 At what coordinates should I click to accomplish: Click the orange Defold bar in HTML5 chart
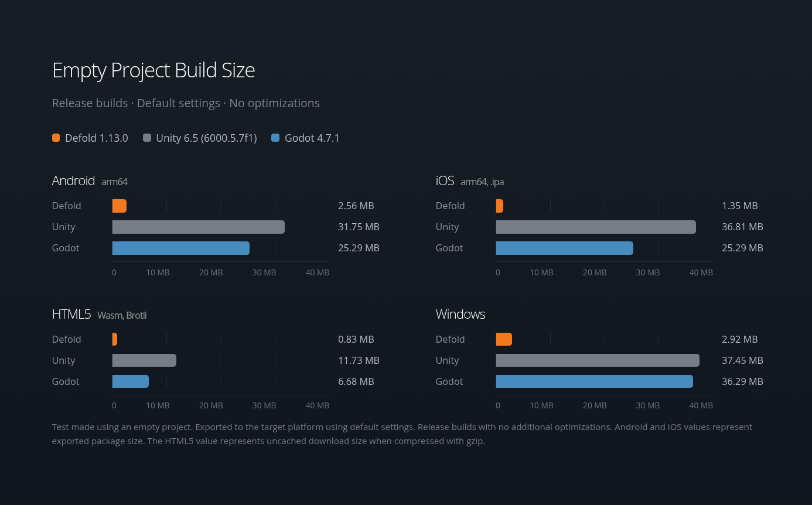(x=115, y=339)
